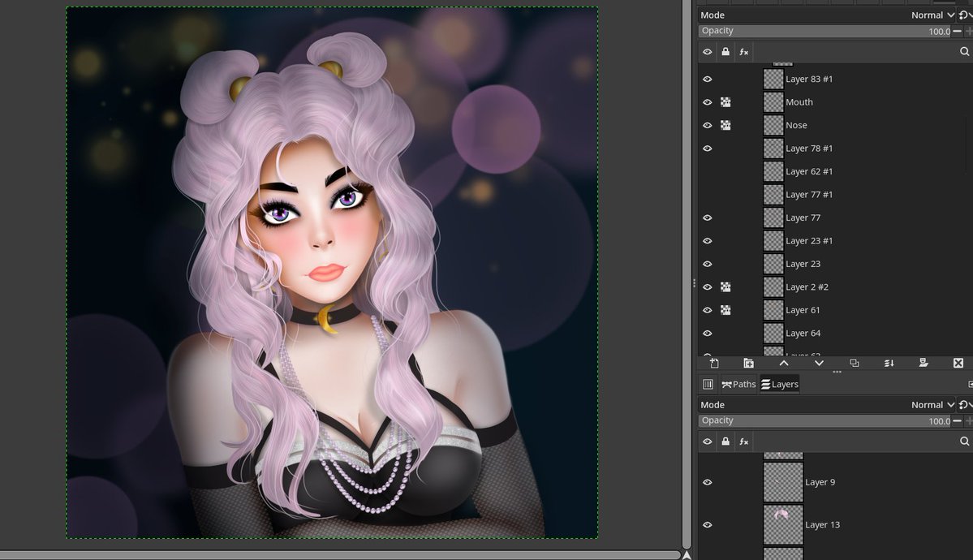
Task: Select the layer named Mouth
Action: coord(799,101)
